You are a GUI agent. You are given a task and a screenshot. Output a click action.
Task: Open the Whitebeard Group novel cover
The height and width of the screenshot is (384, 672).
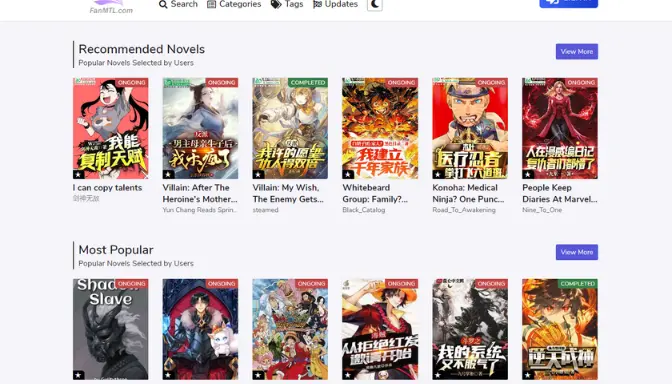[380, 128]
